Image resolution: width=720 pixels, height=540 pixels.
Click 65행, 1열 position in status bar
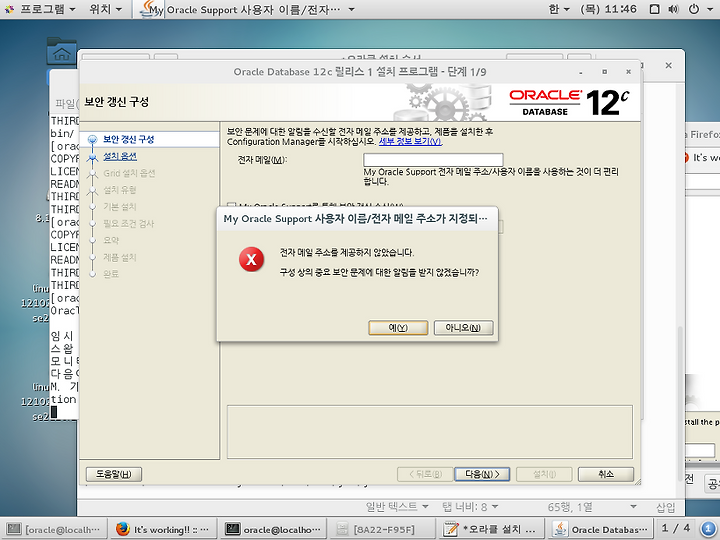(x=570, y=507)
